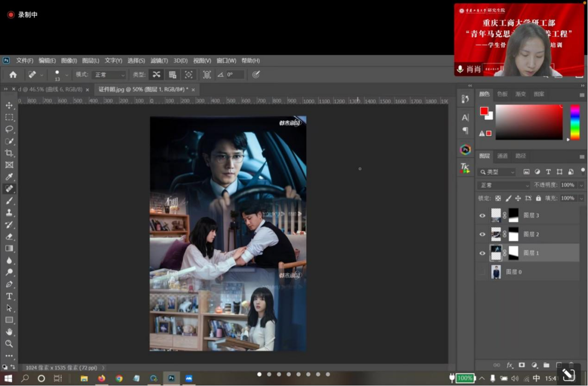This screenshot has height=386, width=588.
Task: Show 图层 0 via its visibility box
Action: click(x=482, y=272)
